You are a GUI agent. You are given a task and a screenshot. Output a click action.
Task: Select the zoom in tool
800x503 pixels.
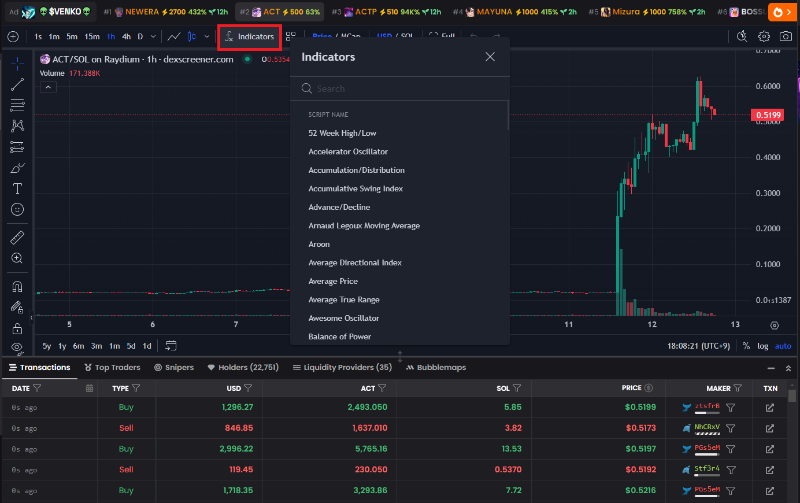click(x=17, y=258)
